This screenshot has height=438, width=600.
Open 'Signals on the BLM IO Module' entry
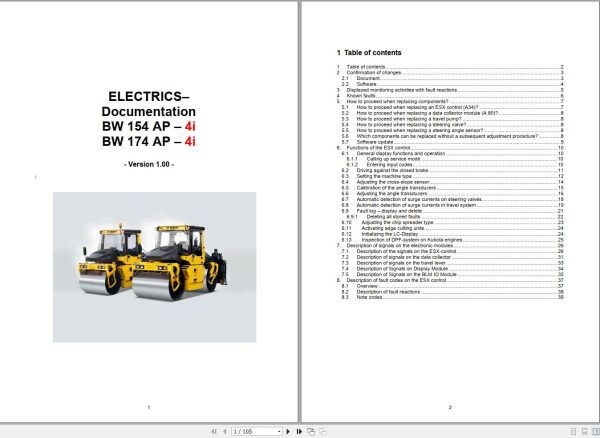452,274
